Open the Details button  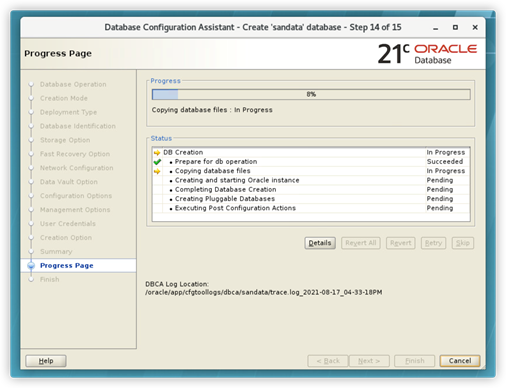320,243
